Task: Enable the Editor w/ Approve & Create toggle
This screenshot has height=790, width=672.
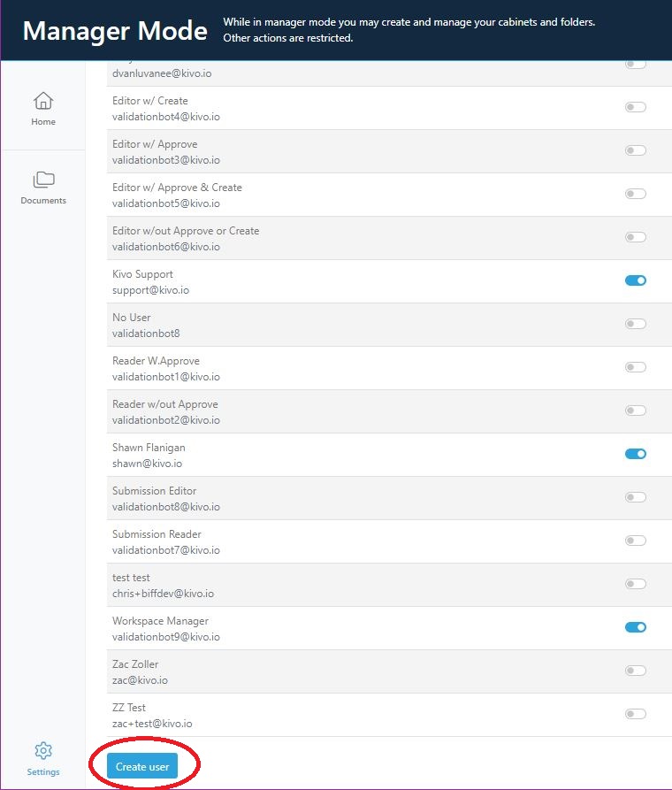Action: (635, 193)
